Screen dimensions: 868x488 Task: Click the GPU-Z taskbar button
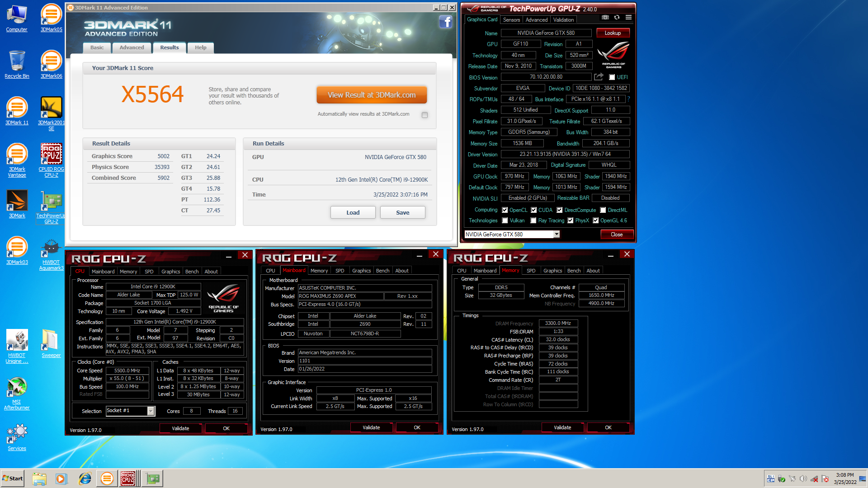coord(152,479)
